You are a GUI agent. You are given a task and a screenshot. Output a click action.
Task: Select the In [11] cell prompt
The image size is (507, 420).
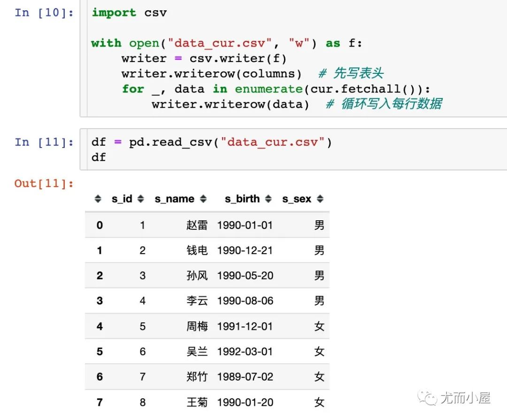coord(44,142)
